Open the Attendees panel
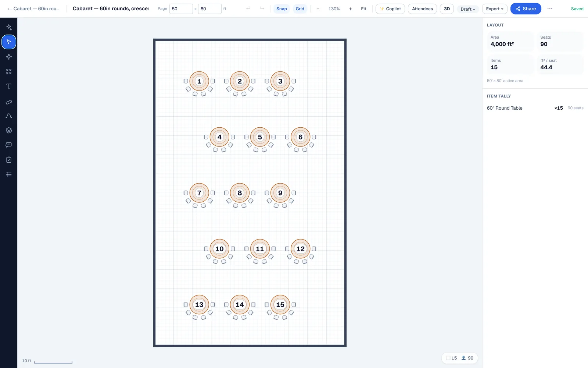This screenshot has width=588, height=368. coord(422,9)
